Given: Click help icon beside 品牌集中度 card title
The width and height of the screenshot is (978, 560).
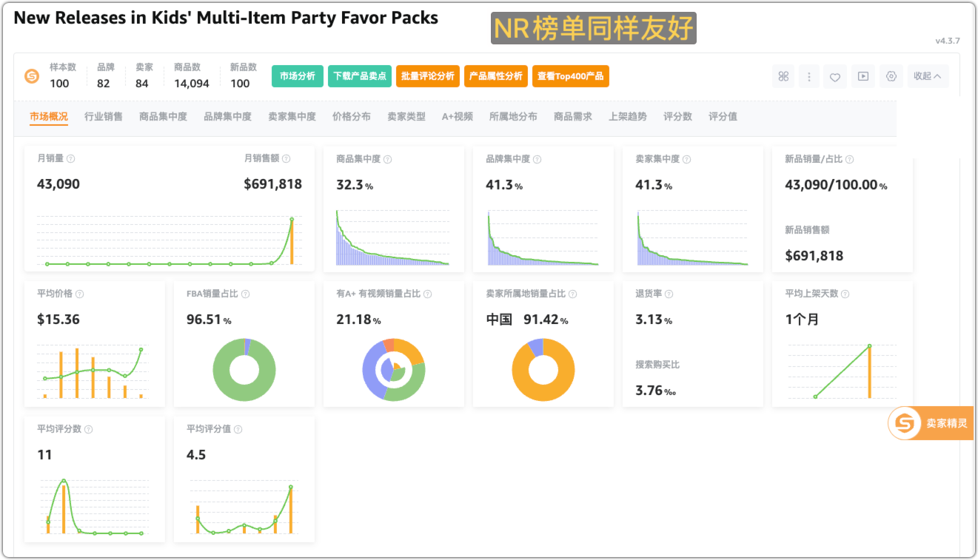Looking at the screenshot, I should 537,159.
